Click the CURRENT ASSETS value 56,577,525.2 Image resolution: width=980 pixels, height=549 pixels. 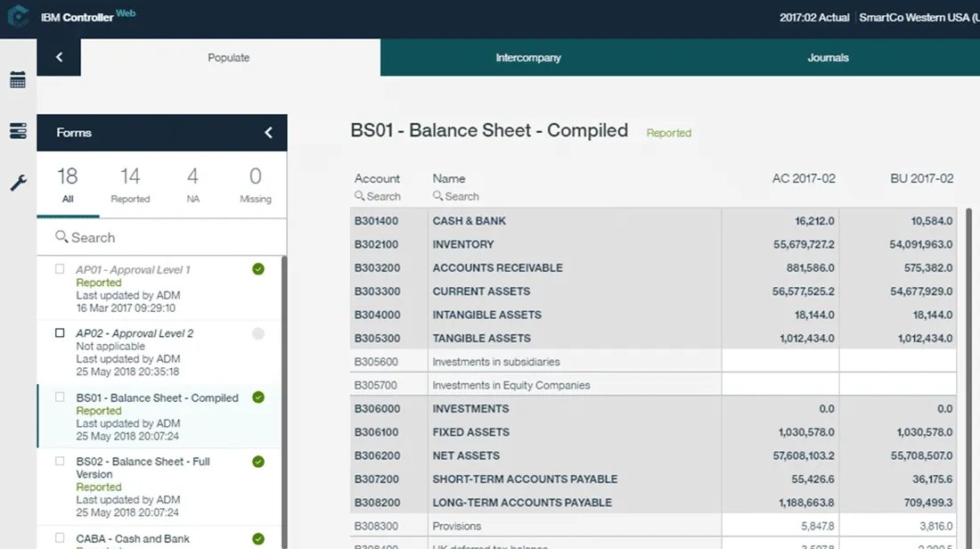(x=803, y=291)
